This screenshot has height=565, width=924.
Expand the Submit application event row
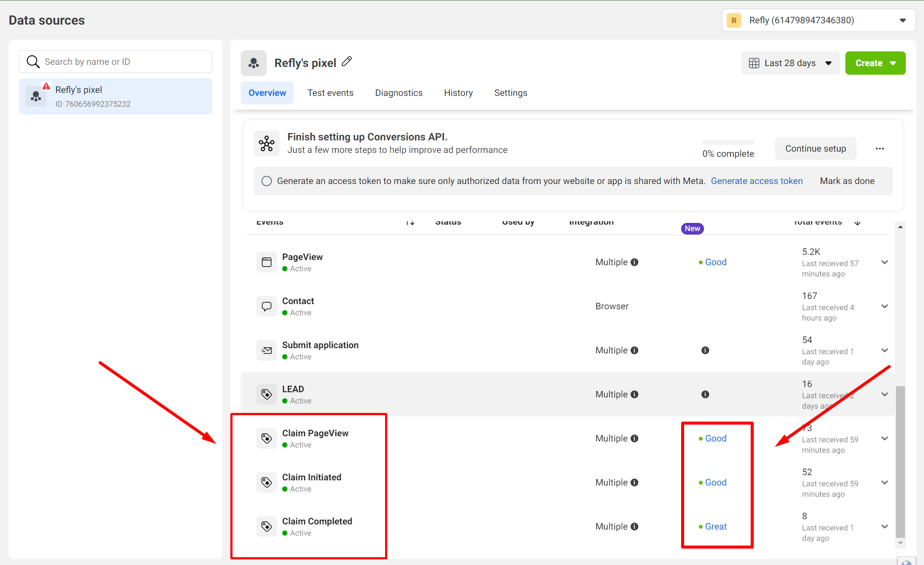[x=885, y=350]
